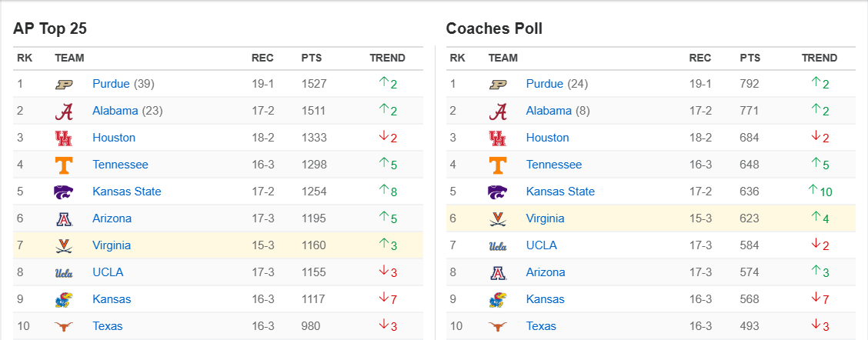Click the Tennessee logo in AP Top 25

(x=64, y=165)
